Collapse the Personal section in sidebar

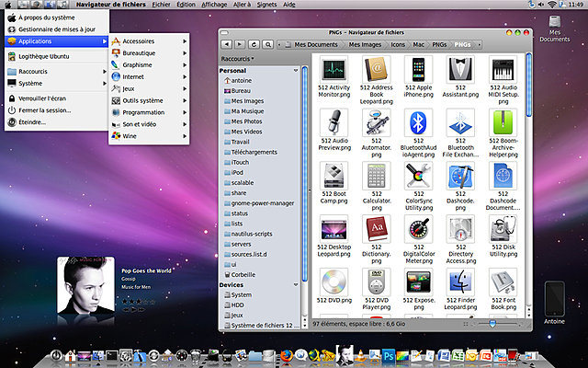(296, 71)
